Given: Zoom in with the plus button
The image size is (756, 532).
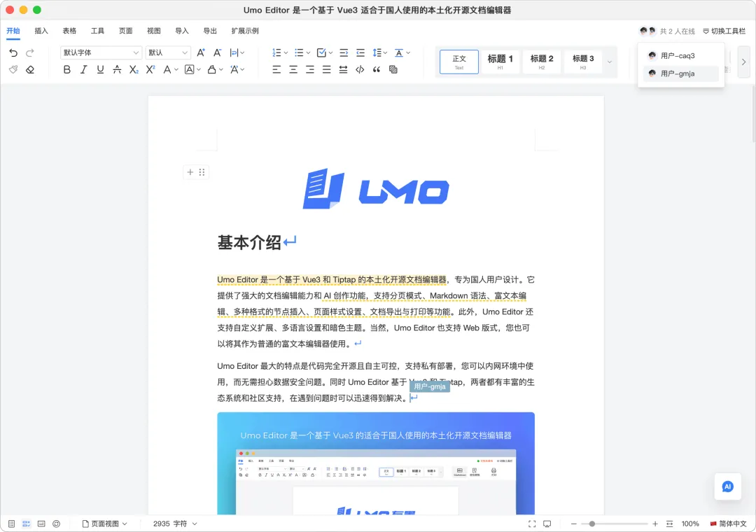Looking at the screenshot, I should tap(655, 524).
